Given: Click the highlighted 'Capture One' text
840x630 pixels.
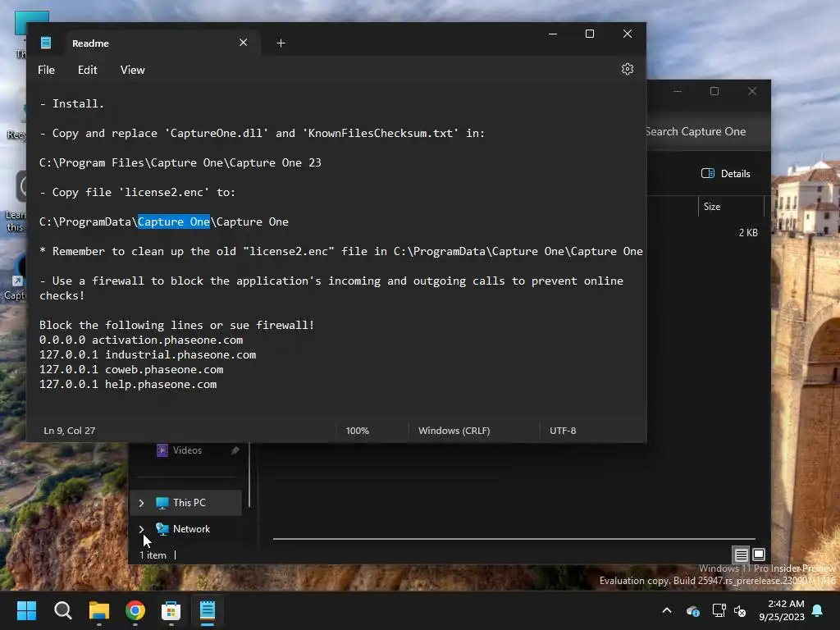Looking at the screenshot, I should click(x=174, y=221).
